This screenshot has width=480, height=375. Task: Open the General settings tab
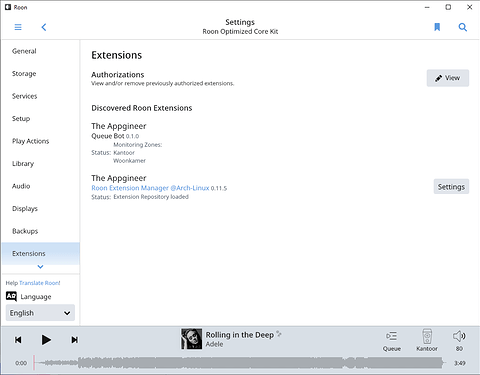pyautogui.click(x=40, y=51)
